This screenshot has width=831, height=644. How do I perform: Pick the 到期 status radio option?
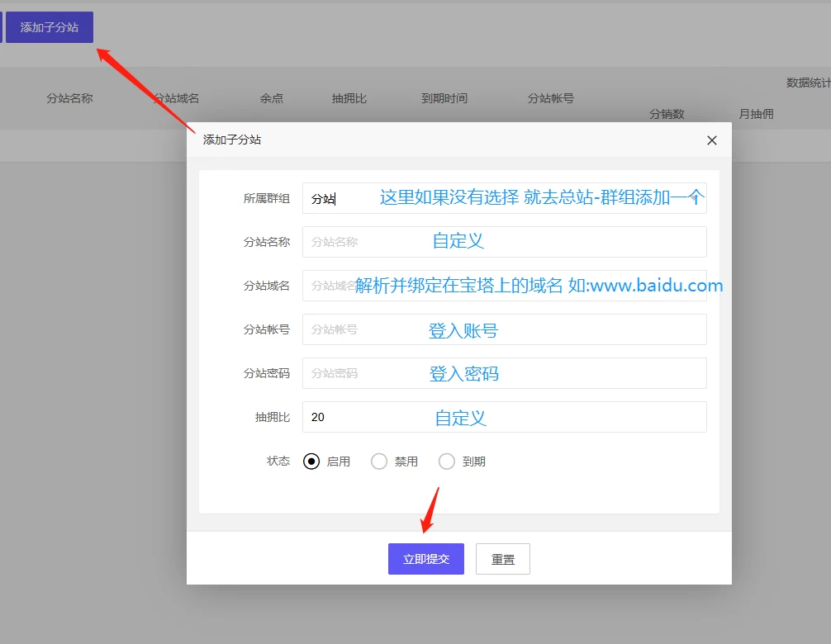(447, 462)
